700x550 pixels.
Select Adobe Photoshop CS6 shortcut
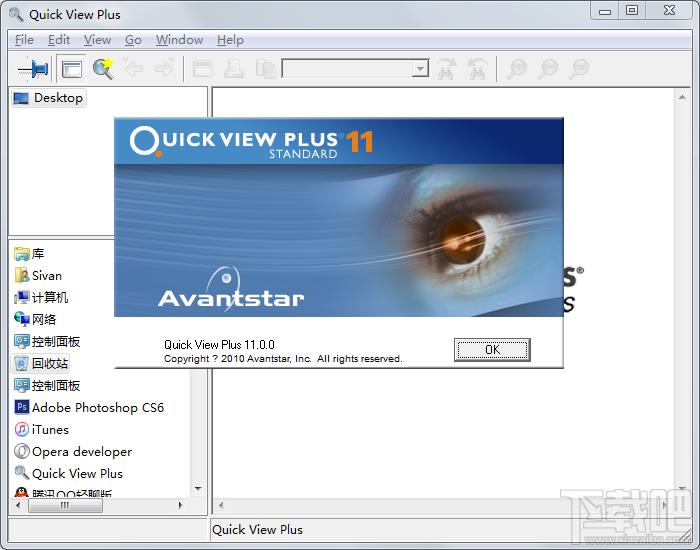(x=89, y=407)
